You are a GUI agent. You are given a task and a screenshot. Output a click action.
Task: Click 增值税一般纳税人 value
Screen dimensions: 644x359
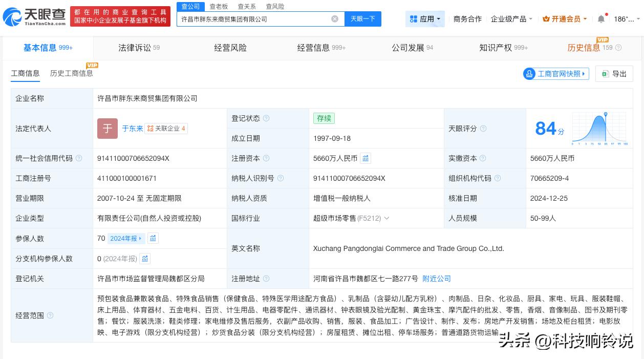(x=342, y=198)
